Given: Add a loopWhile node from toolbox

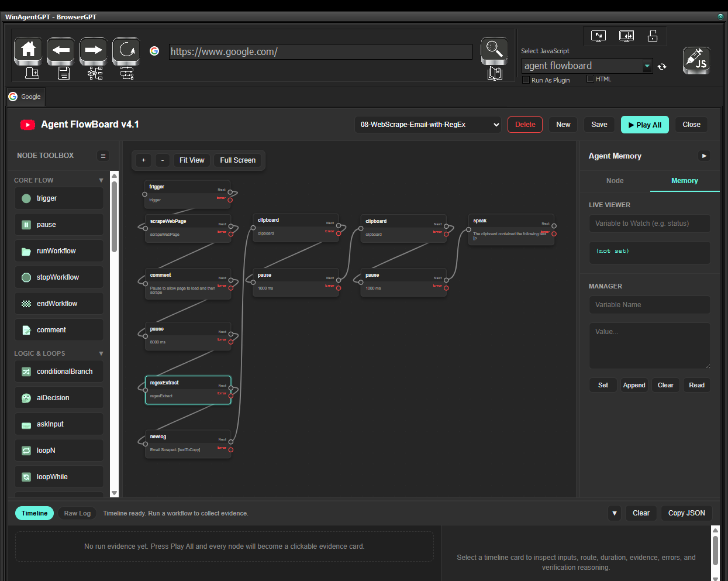Looking at the screenshot, I should (x=59, y=477).
